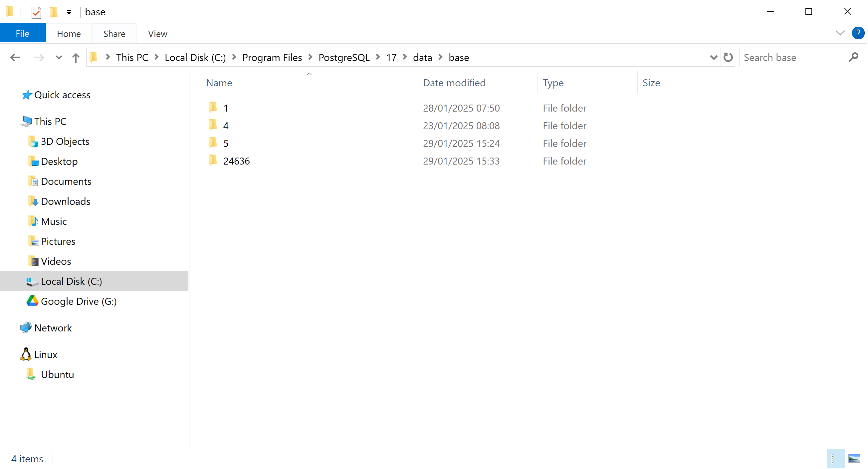Image resolution: width=868 pixels, height=469 pixels.
Task: Expand the ribbon with chevron
Action: coord(840,33)
